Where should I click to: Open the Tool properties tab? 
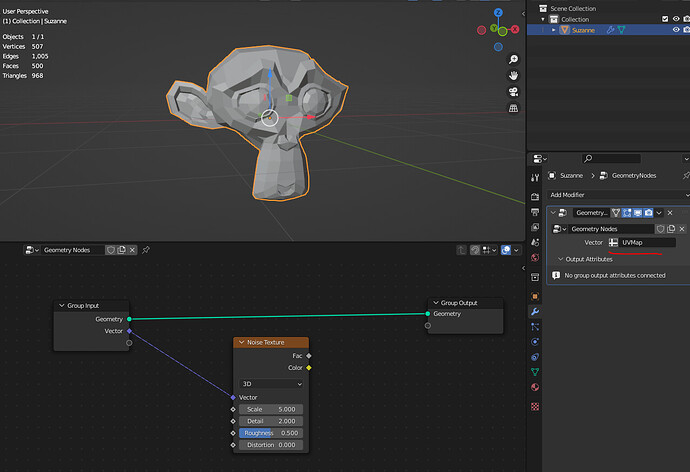[535, 178]
